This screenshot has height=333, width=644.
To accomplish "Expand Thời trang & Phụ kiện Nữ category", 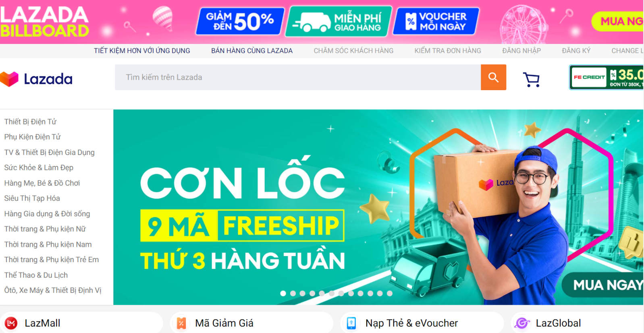I will [45, 229].
